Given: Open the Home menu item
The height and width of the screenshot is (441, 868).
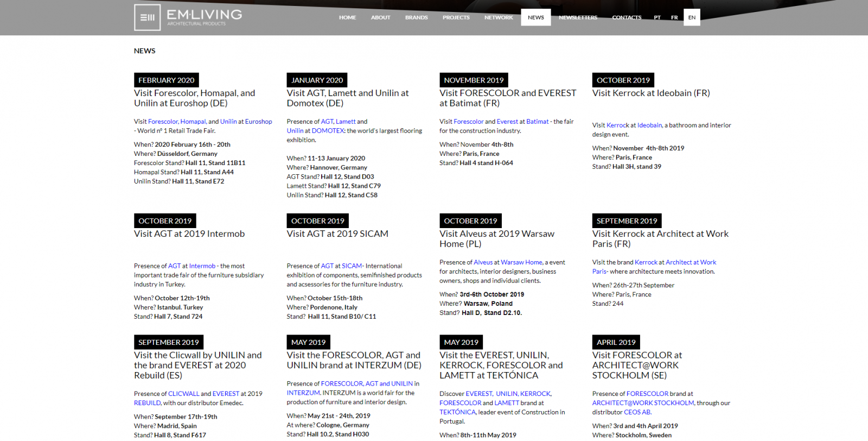Looking at the screenshot, I should [347, 17].
